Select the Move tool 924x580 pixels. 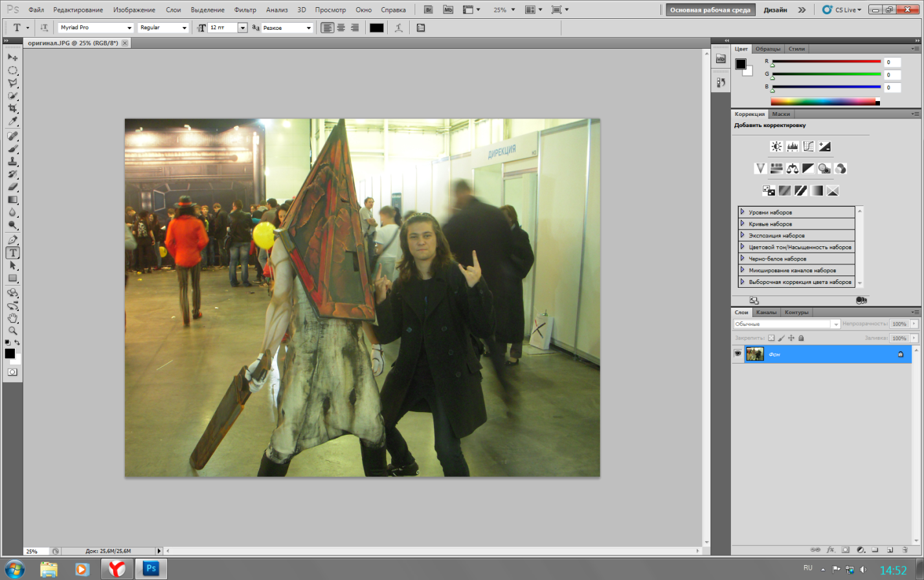[x=12, y=58]
